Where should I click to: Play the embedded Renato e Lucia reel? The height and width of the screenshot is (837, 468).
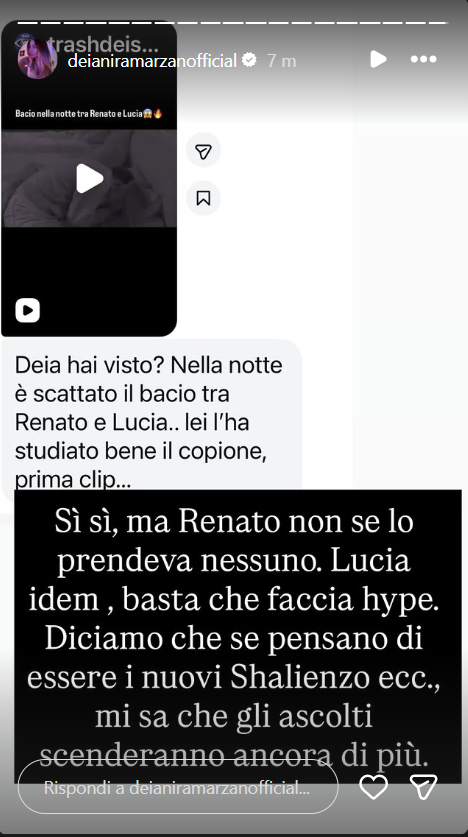(x=89, y=178)
